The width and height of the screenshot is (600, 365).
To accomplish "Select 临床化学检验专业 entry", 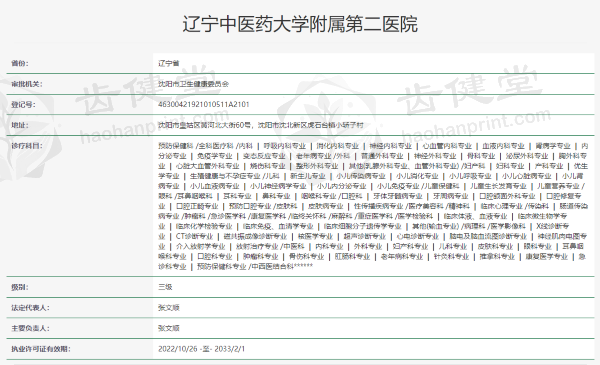I will click(204, 226).
